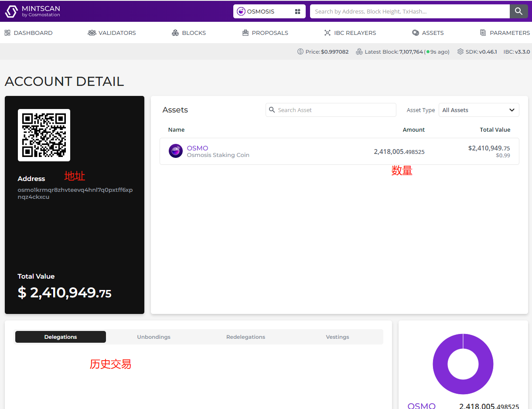Go to the Assets page
This screenshot has width=532, height=409.
pos(428,33)
